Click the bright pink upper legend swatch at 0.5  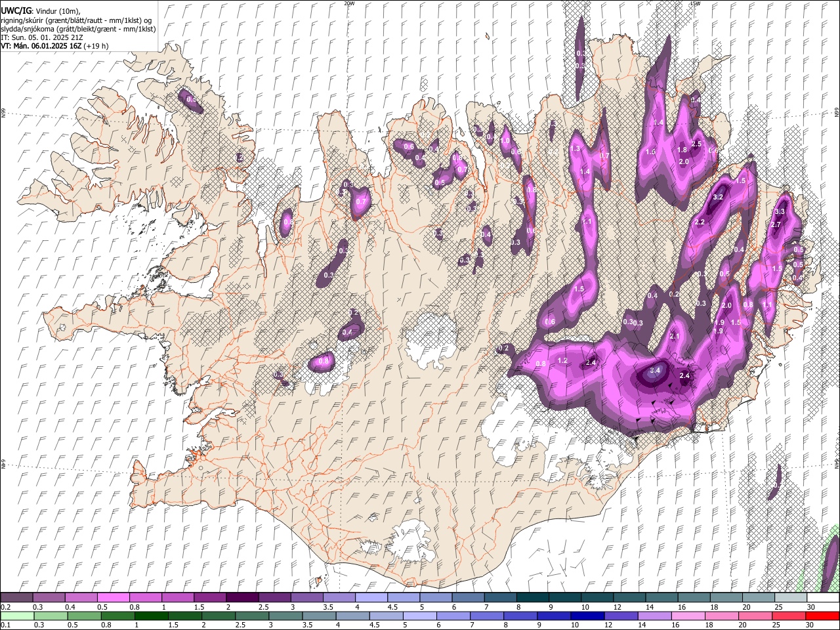coord(114,598)
